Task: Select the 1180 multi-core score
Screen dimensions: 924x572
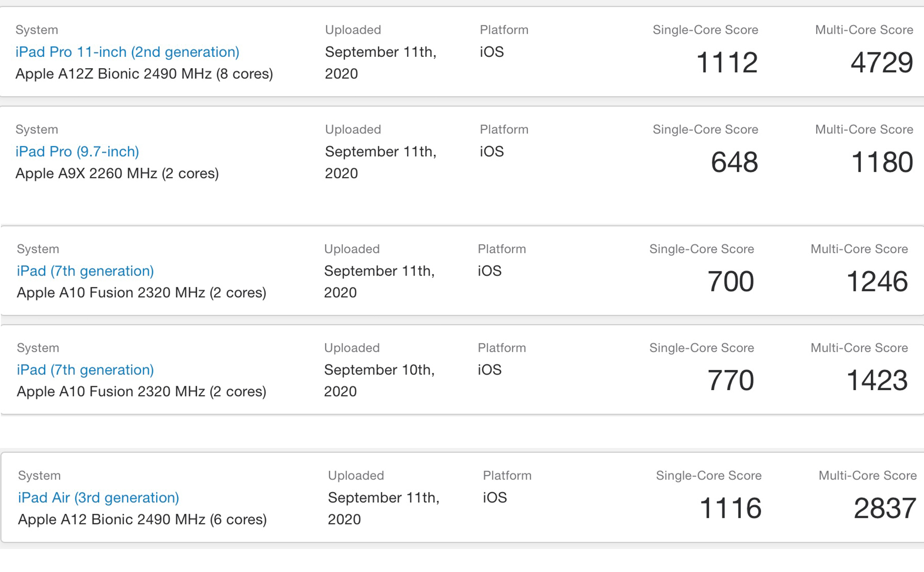Action: tap(882, 162)
